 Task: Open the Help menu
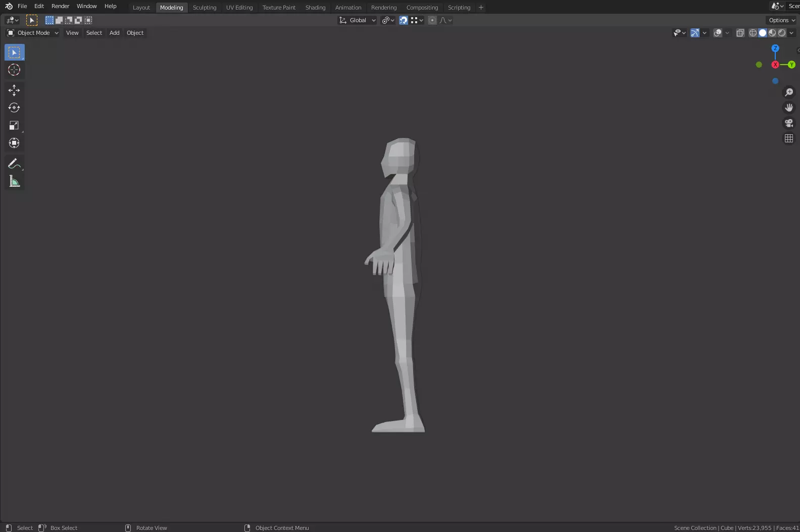[x=111, y=6]
